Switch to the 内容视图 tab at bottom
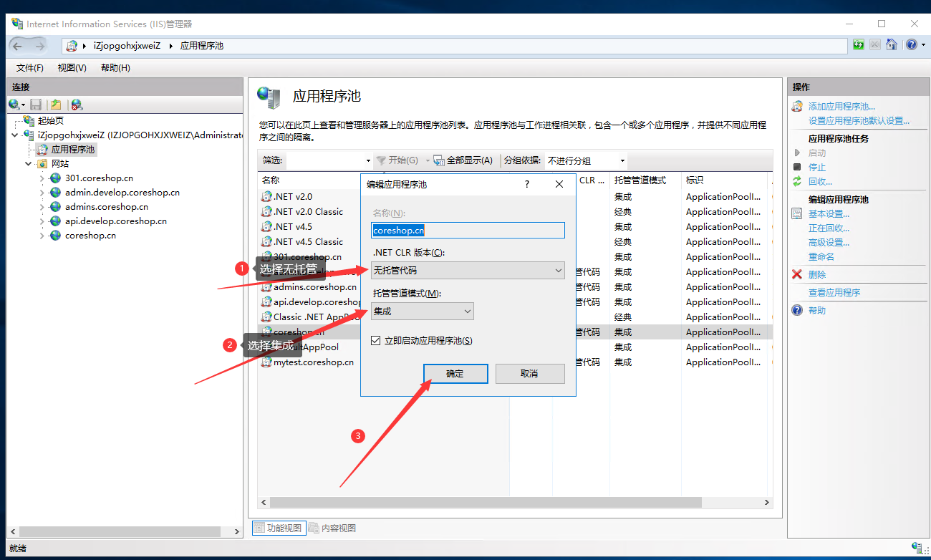 tap(332, 528)
